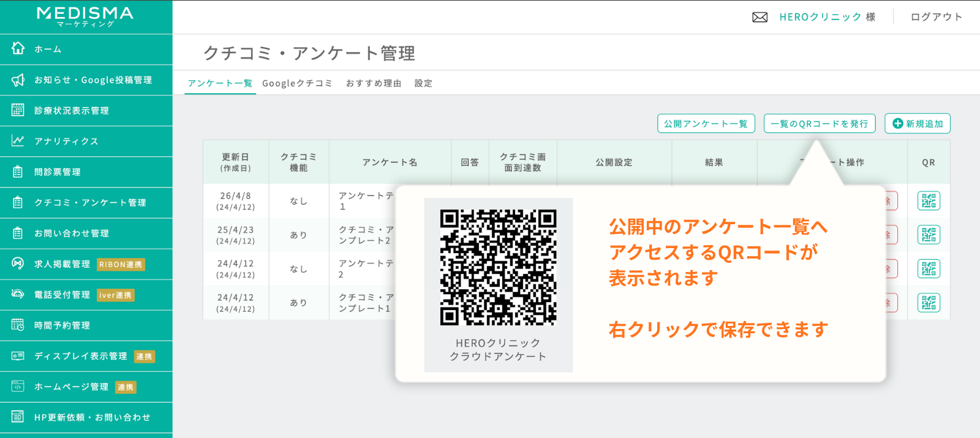Screen dimensions: 980x438
Task: Click the icon beside 求人掲載管理
Action: coord(18,263)
